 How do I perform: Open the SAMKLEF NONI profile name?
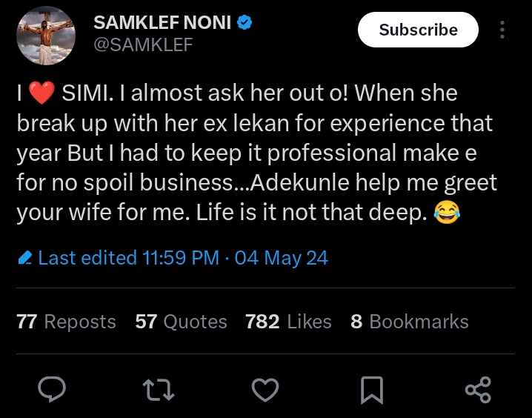(x=162, y=23)
